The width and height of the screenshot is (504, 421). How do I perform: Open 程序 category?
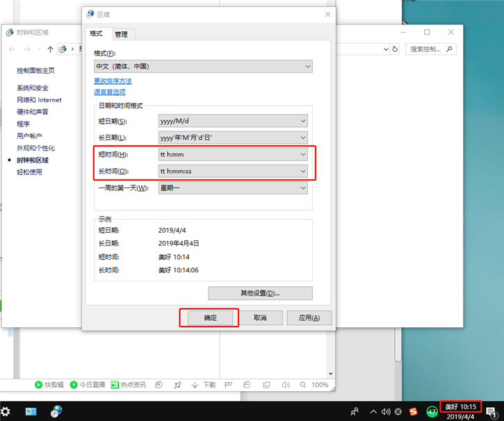23,124
